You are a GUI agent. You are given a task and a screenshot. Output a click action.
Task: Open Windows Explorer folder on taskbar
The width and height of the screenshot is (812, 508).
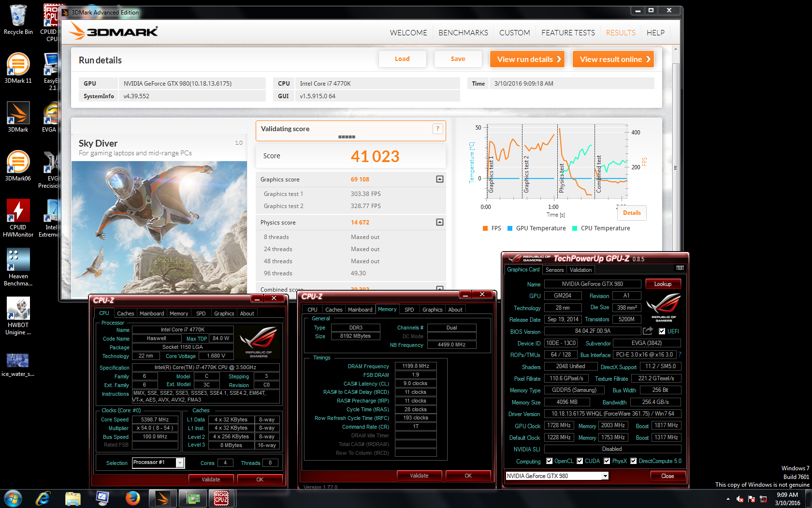(73, 498)
